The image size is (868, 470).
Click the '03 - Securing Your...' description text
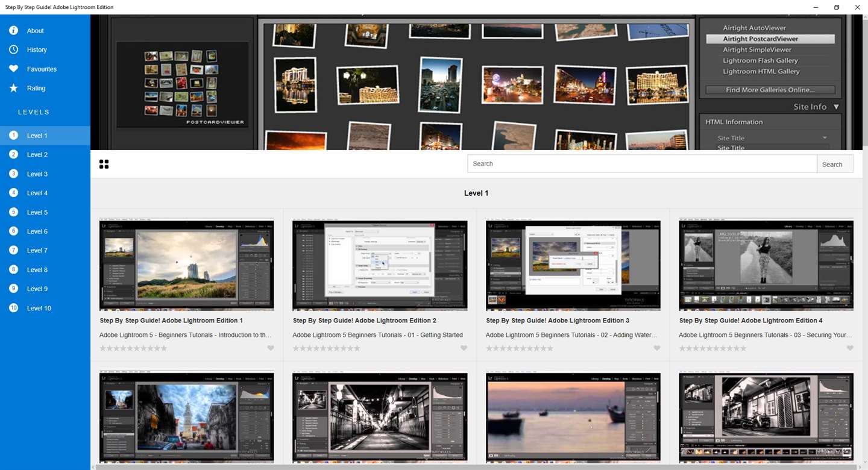click(766, 335)
